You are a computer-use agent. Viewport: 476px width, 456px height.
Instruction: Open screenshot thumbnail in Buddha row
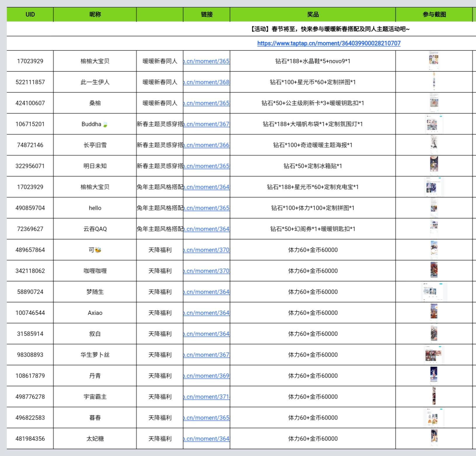(434, 124)
